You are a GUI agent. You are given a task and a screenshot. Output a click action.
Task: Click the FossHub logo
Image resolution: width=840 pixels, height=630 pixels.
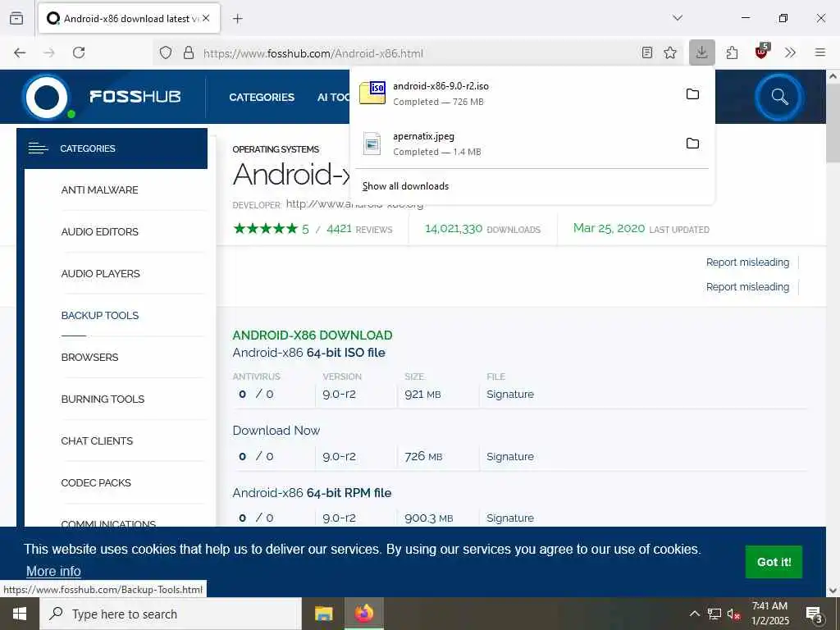coord(102,97)
